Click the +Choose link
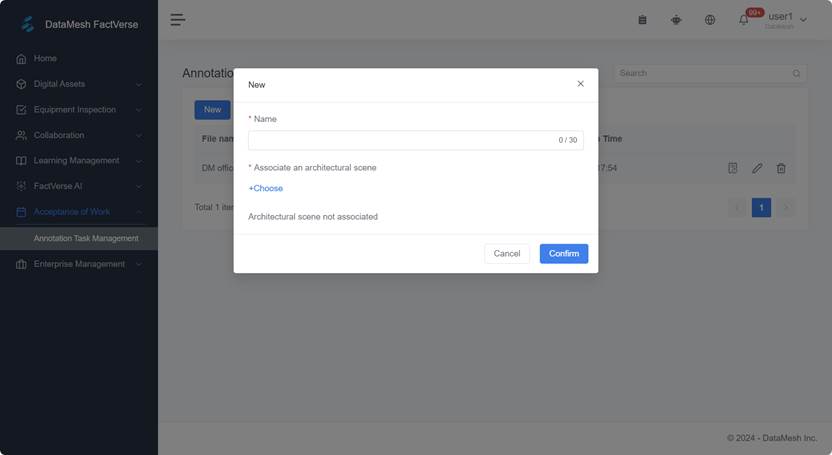 266,189
